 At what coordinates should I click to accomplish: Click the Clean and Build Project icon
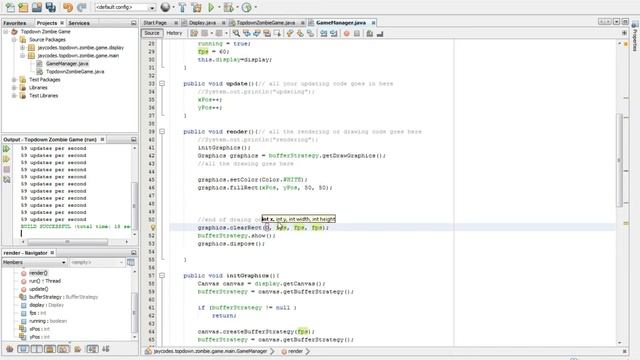point(197,7)
